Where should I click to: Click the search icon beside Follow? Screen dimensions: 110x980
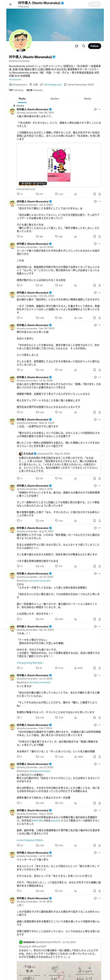(83, 46)
